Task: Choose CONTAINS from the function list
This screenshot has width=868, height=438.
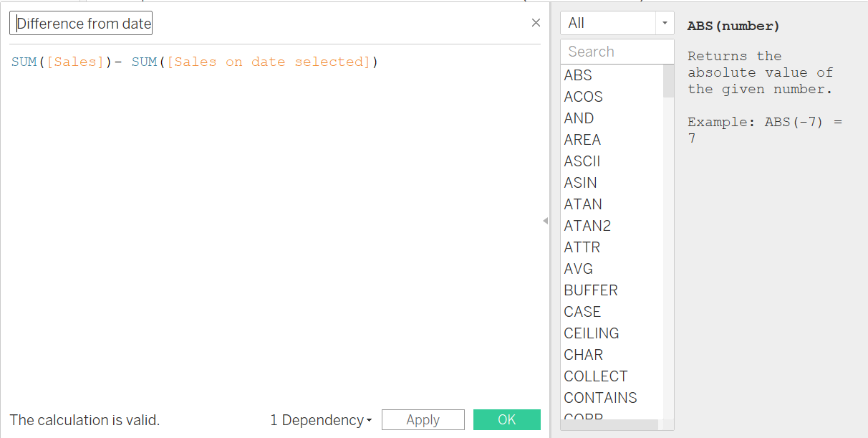Action: 600,398
